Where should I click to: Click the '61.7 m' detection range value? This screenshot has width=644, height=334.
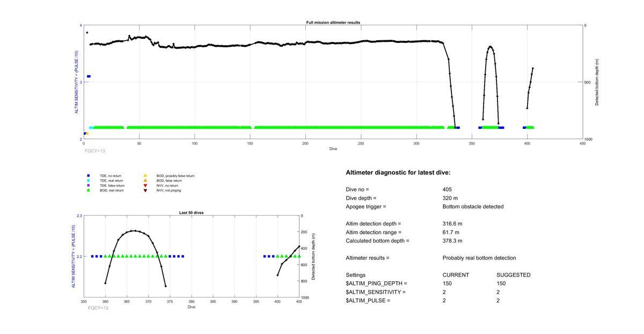pos(451,233)
